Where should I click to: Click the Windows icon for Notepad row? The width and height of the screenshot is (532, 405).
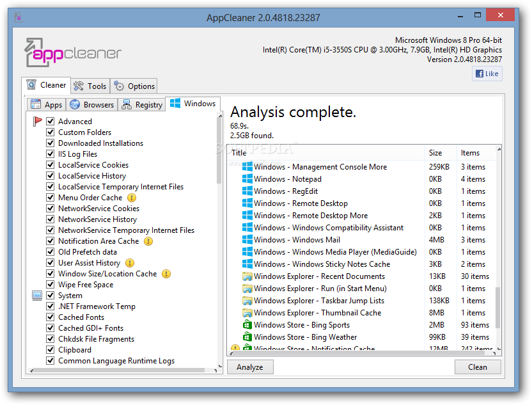[x=247, y=179]
